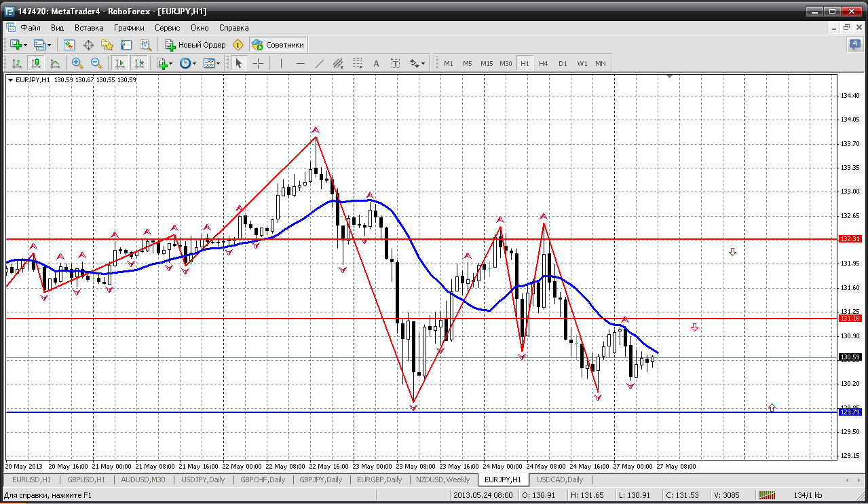
Task: Open the Periods clock icon
Action: point(185,63)
